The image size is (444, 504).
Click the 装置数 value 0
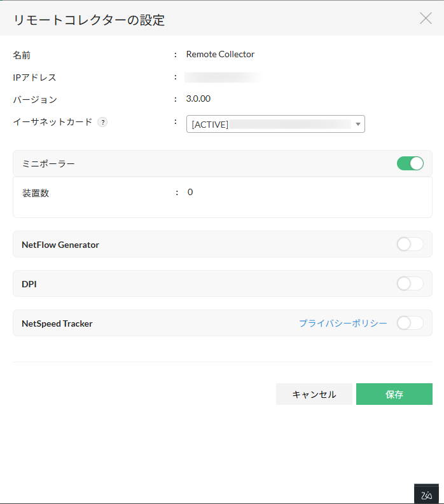coord(190,192)
